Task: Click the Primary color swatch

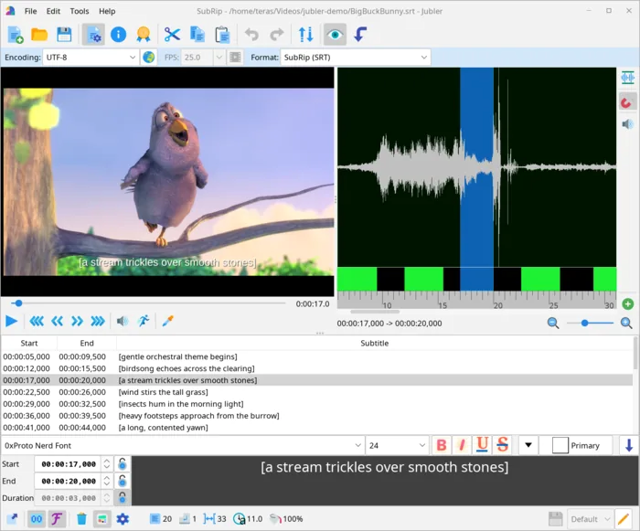Action: click(560, 445)
